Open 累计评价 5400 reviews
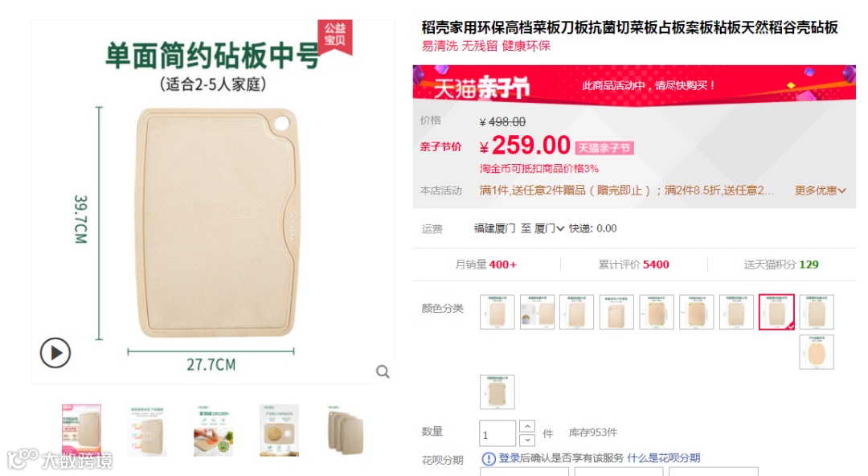 coord(634,265)
